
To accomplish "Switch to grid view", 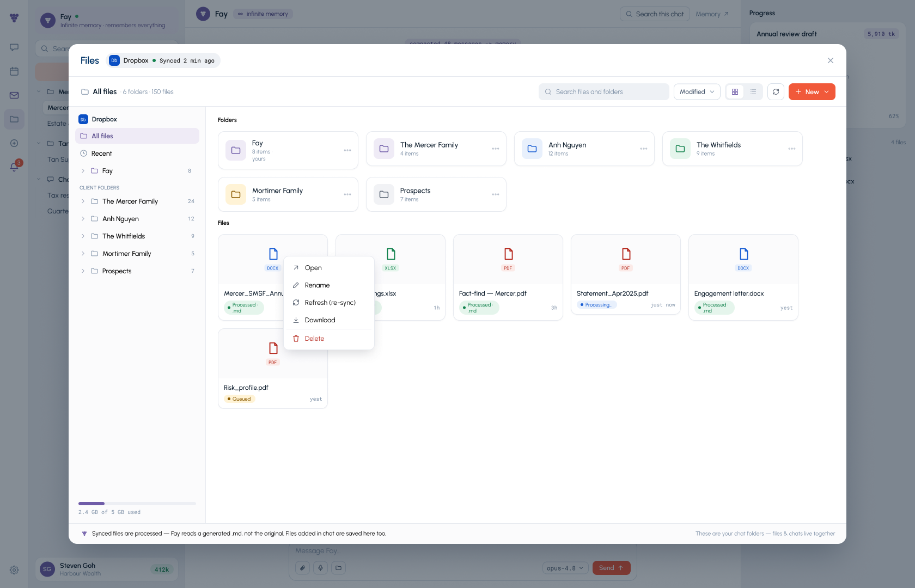I will [735, 92].
